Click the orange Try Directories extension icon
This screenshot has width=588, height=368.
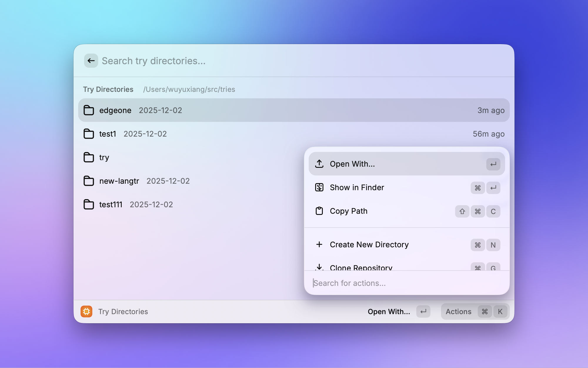pyautogui.click(x=86, y=311)
